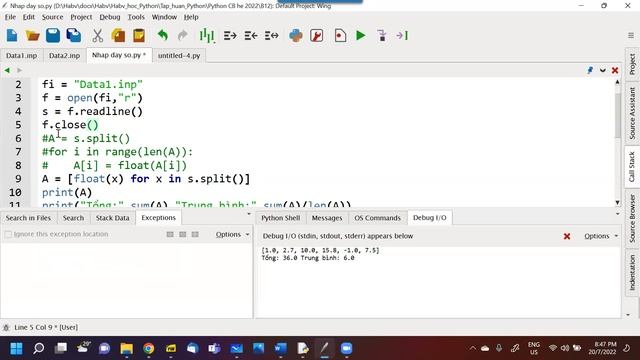The width and height of the screenshot is (640, 360).
Task: Switch to the untitled-4.py tab
Action: click(179, 56)
